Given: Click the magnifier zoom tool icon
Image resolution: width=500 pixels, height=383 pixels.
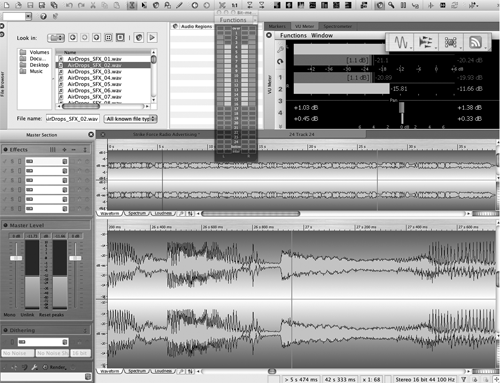Looking at the screenshot, I should (x=391, y=5).
